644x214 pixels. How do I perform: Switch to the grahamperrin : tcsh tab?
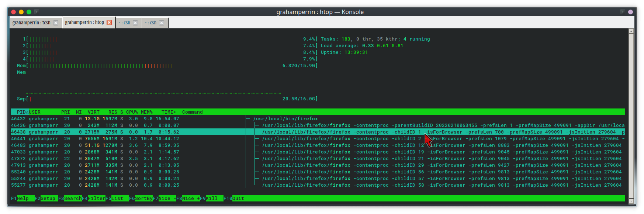[31, 23]
